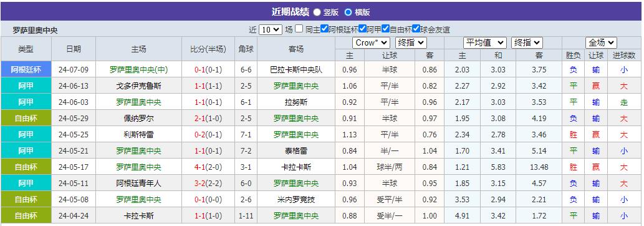Open the 戈多伊克鲁斯 team link
Viewport: 644px width, 226px height.
(x=138, y=86)
